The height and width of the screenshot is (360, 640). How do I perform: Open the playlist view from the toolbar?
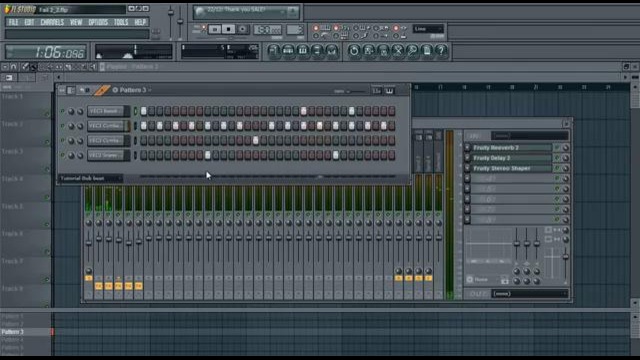click(x=273, y=51)
